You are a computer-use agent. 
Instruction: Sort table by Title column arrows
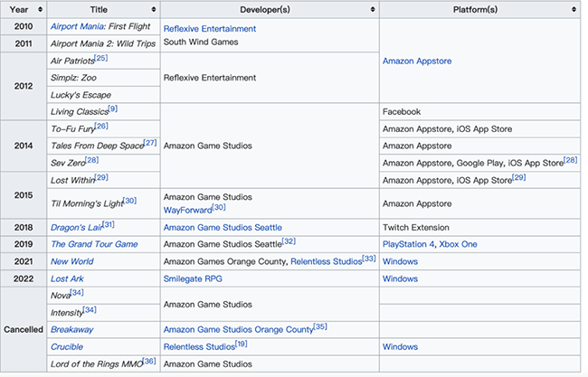(x=154, y=9)
